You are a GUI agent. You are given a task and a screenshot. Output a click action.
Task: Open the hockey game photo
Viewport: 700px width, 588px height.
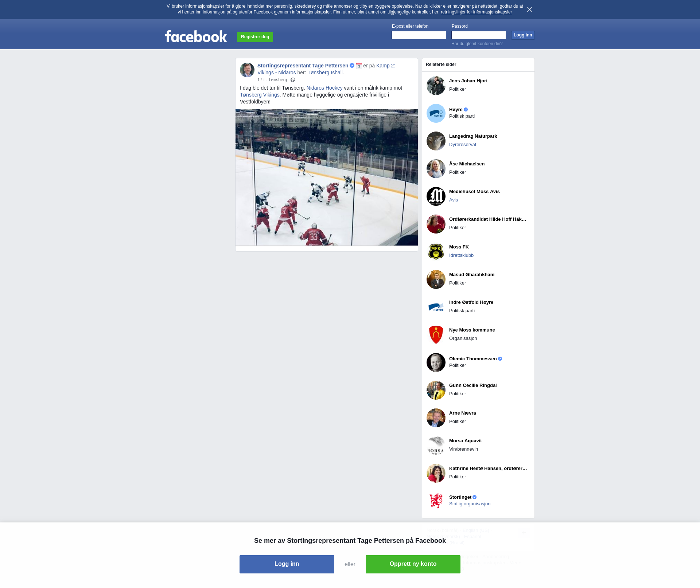(x=327, y=177)
